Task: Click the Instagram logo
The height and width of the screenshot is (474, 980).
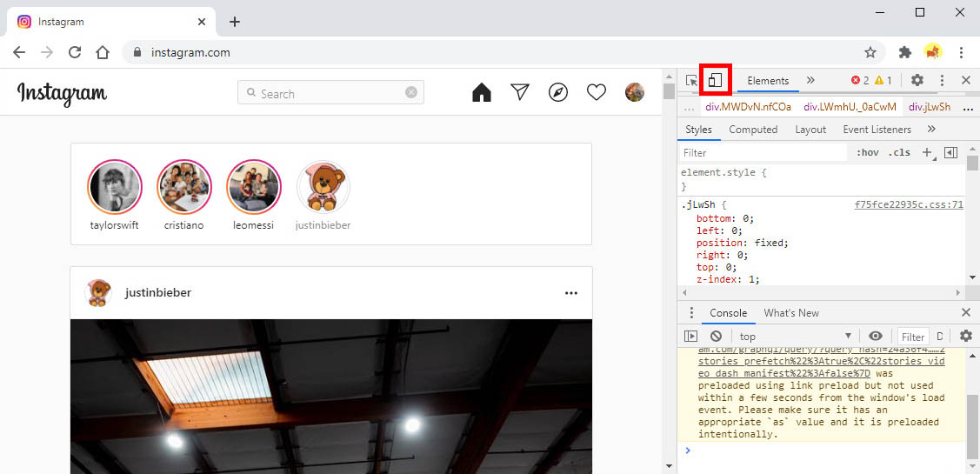Action: click(x=62, y=94)
